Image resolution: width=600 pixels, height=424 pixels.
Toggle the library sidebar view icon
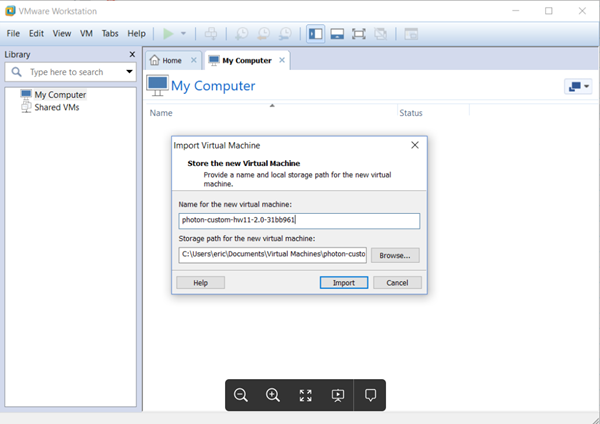tap(316, 33)
